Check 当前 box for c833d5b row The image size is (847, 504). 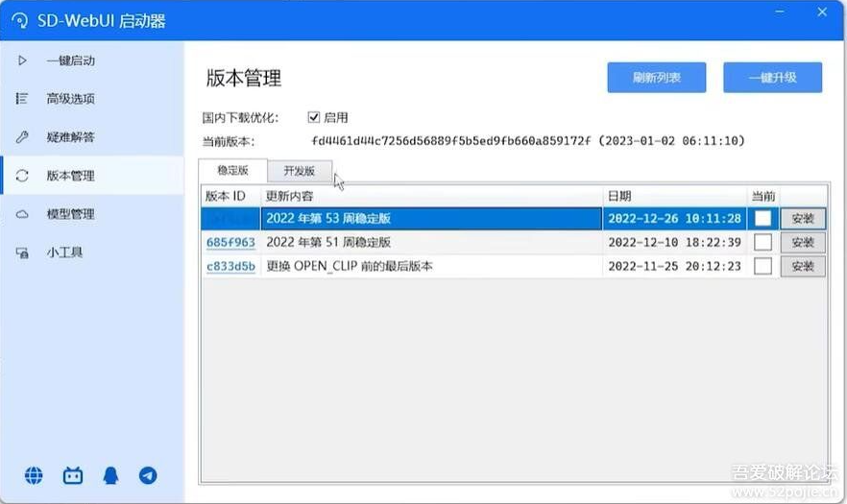click(762, 266)
